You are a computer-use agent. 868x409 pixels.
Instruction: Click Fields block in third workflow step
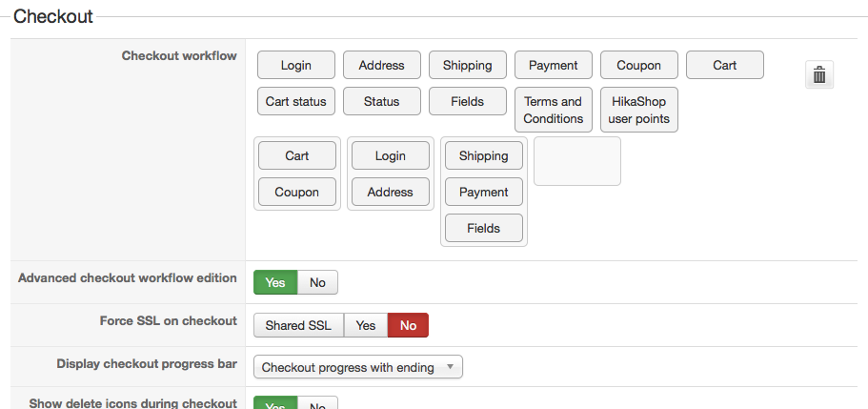tap(484, 228)
